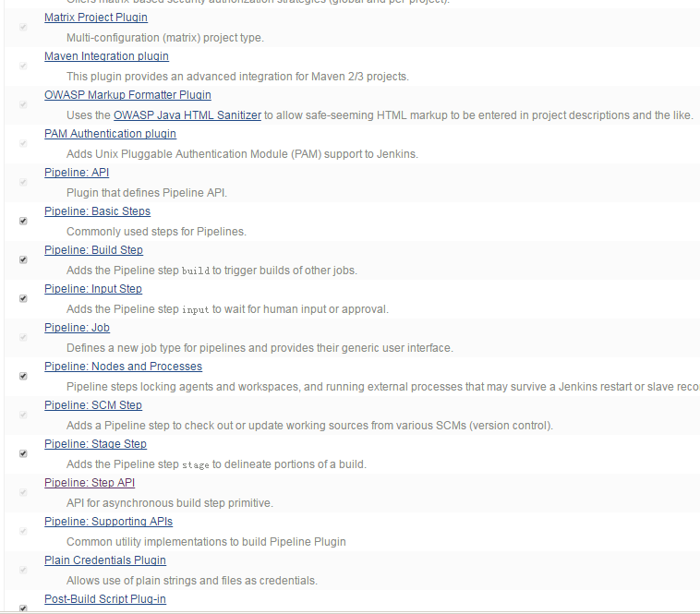Uncheck the Pipeline: Stage Step checkbox
This screenshot has width=700, height=614.
point(23,454)
